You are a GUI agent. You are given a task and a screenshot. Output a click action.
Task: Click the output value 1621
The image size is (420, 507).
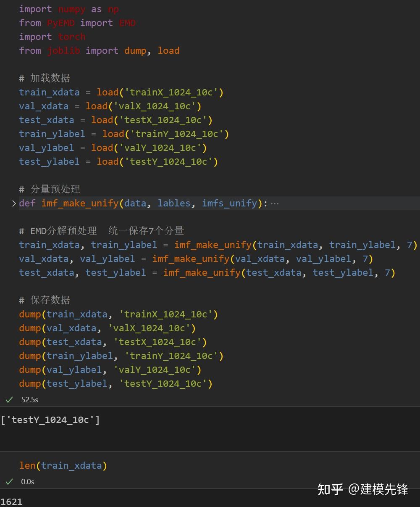coord(12,501)
